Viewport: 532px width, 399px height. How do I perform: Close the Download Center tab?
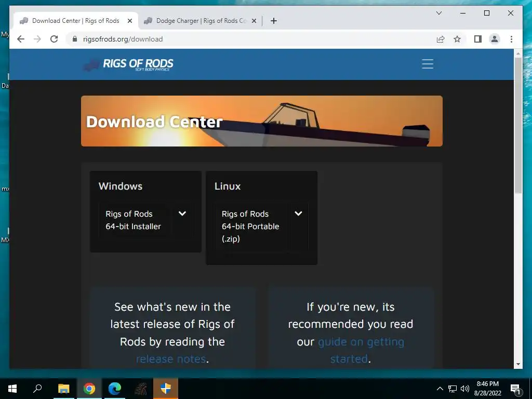point(129,21)
